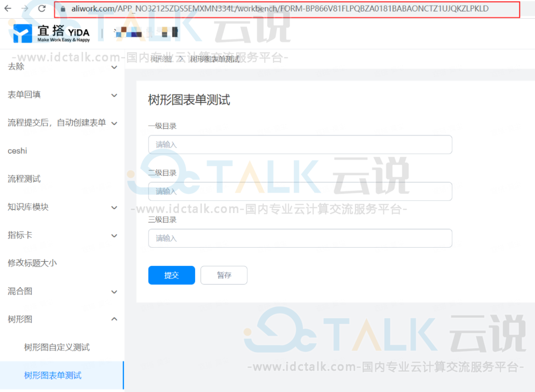Focus the 二级目录 input field
Screen dimensions: 535x392
[x=300, y=191]
